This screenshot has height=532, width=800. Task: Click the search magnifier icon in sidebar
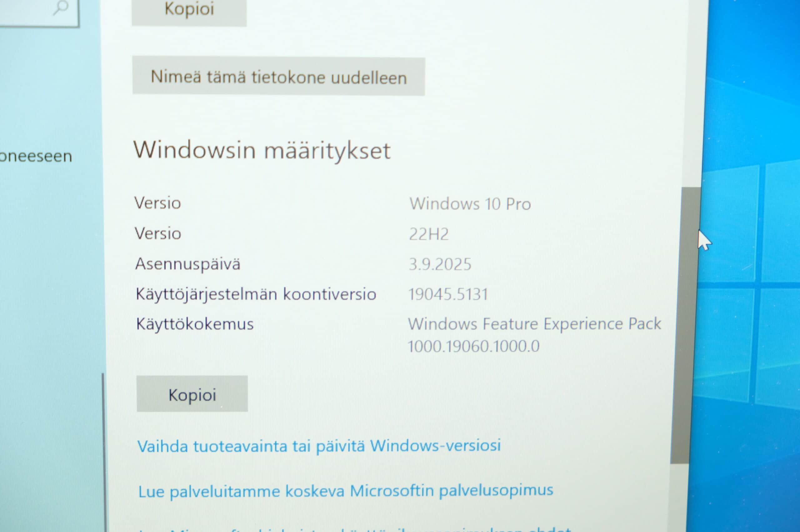61,8
